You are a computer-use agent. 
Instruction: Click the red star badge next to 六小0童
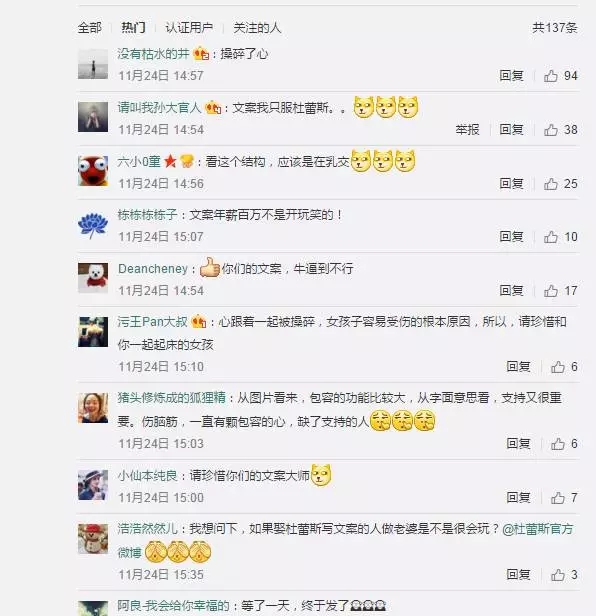[170, 161]
